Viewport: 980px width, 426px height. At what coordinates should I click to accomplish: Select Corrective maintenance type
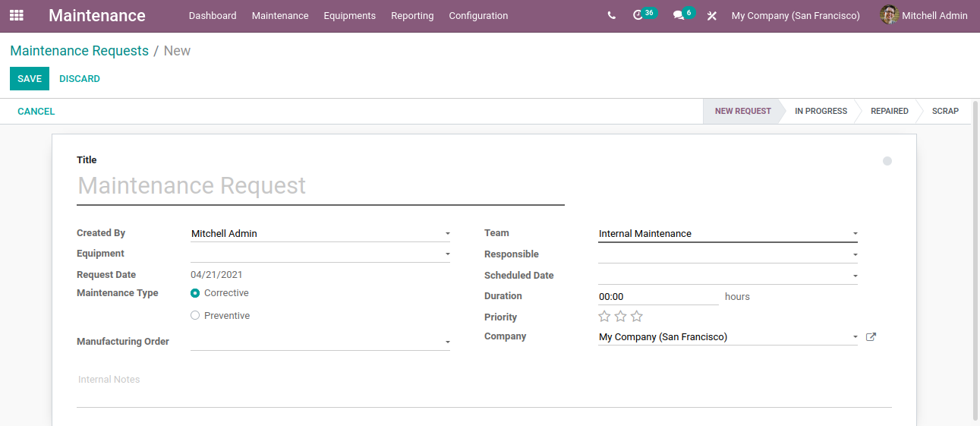[195, 293]
